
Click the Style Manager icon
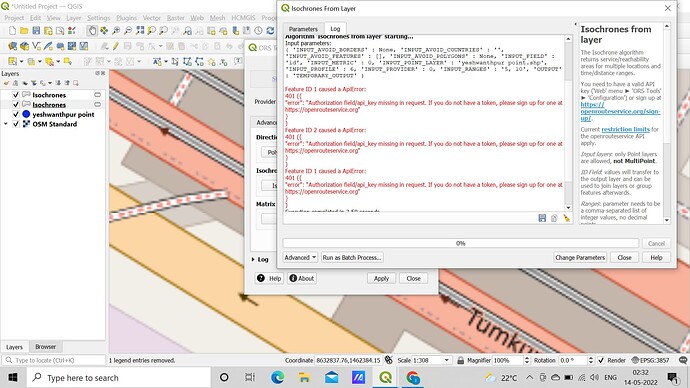pyautogui.click(x=71, y=30)
